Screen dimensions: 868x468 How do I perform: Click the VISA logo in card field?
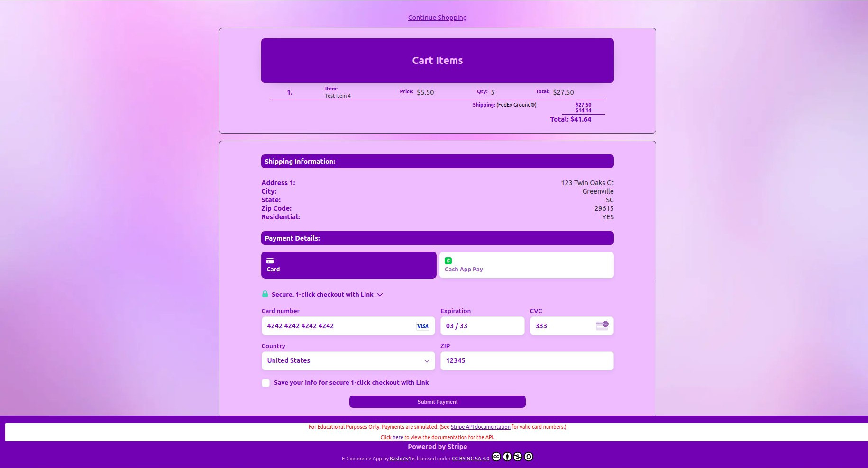pyautogui.click(x=422, y=326)
